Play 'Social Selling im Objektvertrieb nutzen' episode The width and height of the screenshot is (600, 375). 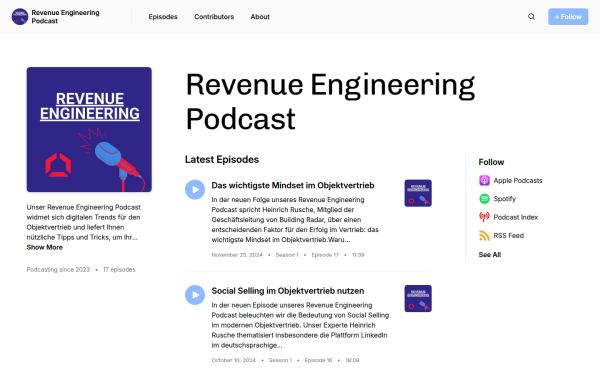point(195,295)
